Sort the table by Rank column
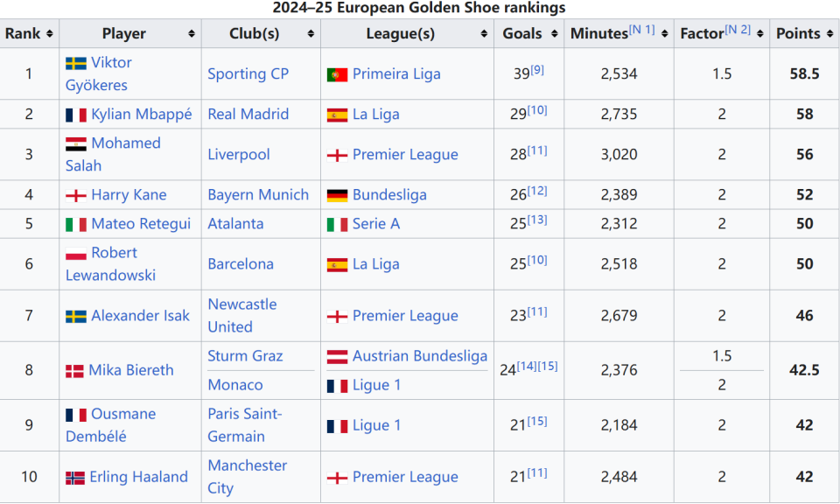 coord(29,34)
